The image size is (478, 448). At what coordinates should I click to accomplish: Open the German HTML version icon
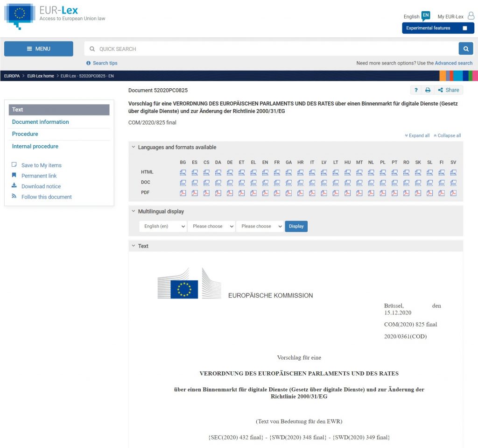[x=230, y=172]
